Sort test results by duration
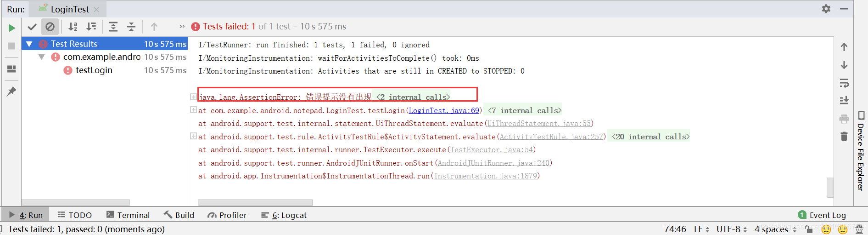 tap(91, 27)
